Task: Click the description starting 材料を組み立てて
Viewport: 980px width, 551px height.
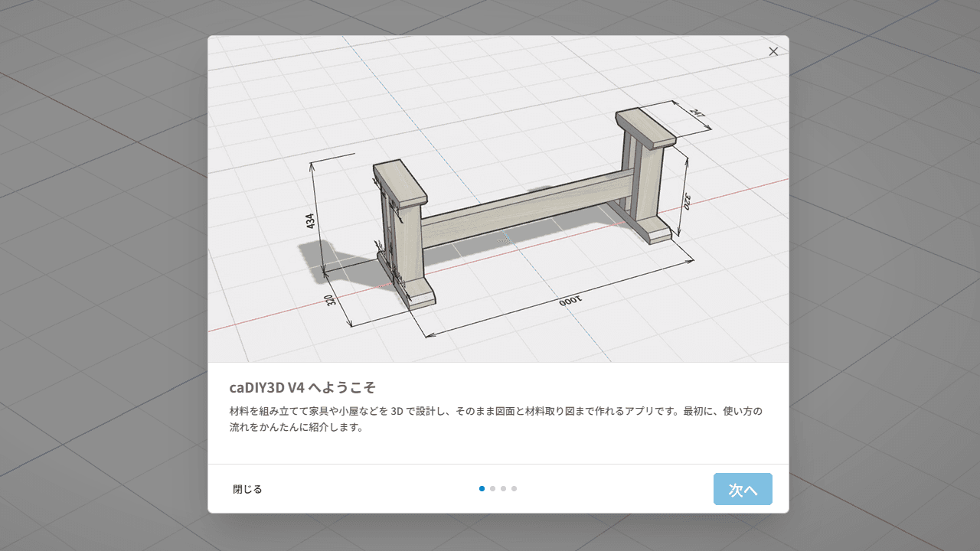Action: [x=496, y=419]
